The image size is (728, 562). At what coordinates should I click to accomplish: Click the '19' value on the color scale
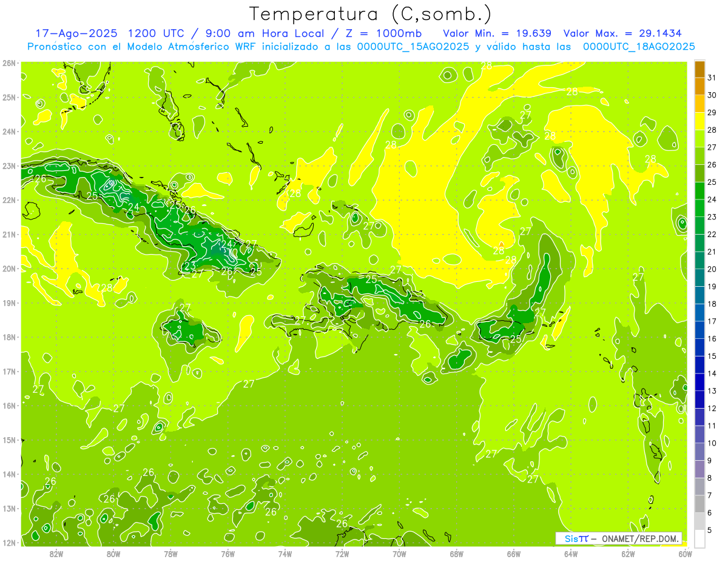(x=712, y=287)
